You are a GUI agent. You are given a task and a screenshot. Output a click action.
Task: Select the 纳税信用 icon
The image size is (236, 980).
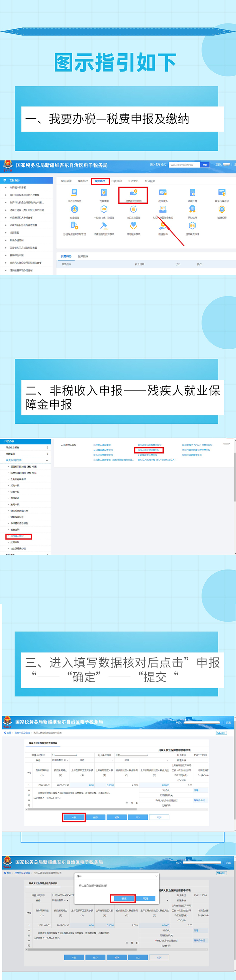(x=193, y=209)
